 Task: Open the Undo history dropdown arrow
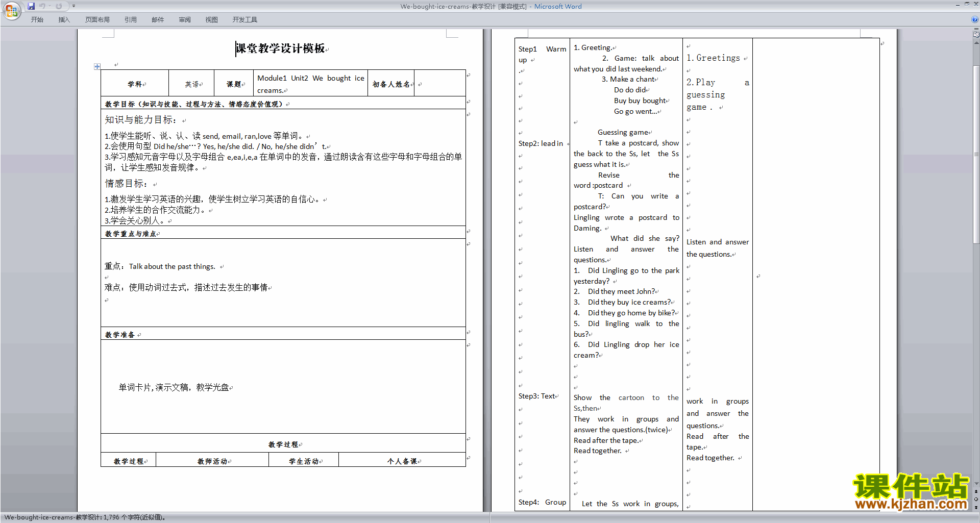click(x=50, y=6)
